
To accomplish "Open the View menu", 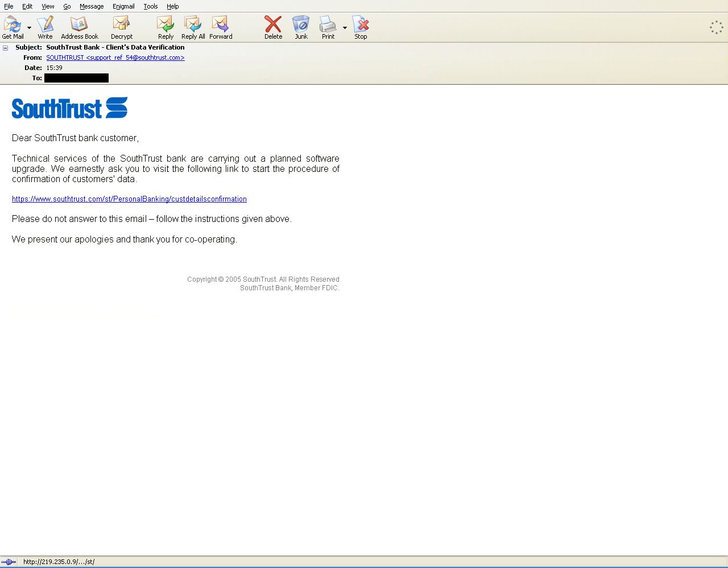I will point(48,6).
